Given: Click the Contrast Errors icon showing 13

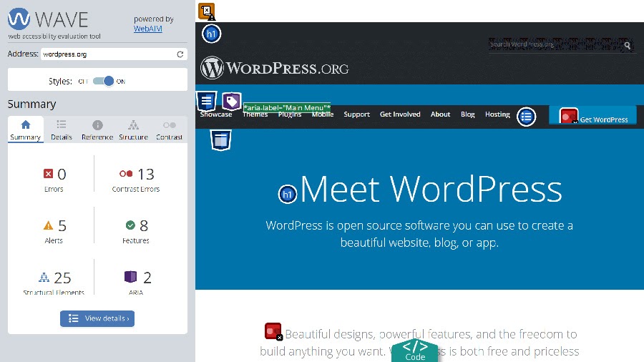Looking at the screenshot, I should (126, 174).
